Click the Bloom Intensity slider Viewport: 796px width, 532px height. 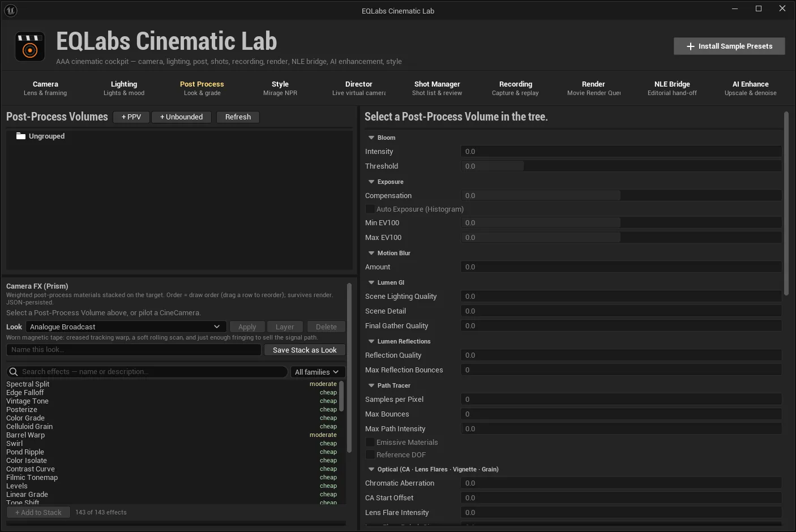pos(621,151)
